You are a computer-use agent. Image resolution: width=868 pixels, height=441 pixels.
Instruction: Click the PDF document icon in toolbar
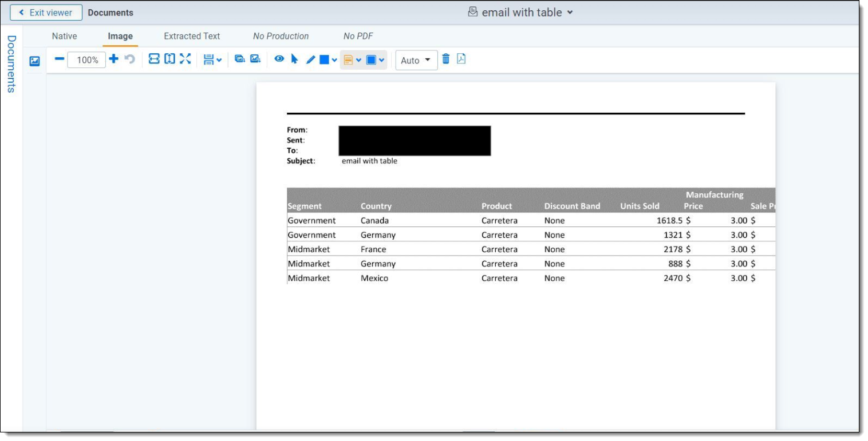pyautogui.click(x=461, y=59)
